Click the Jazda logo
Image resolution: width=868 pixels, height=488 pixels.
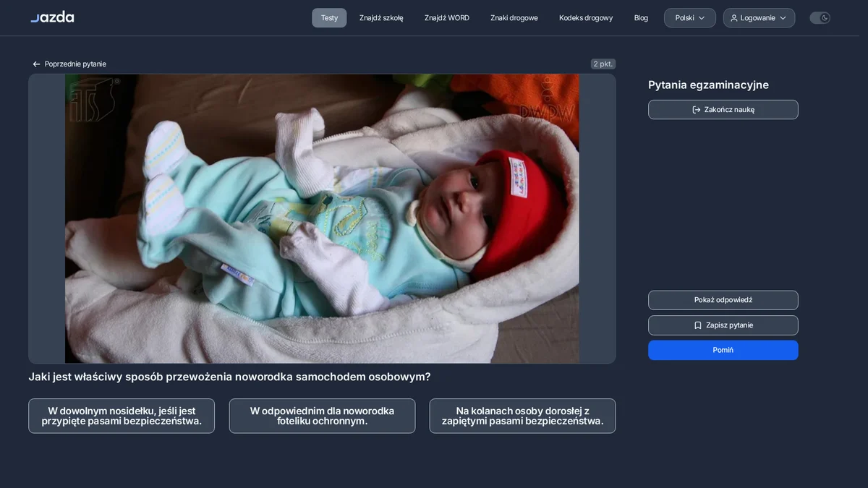pos(52,17)
